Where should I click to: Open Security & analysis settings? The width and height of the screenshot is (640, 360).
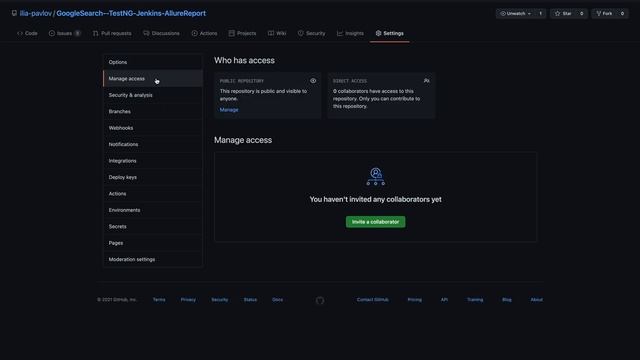[153, 95]
